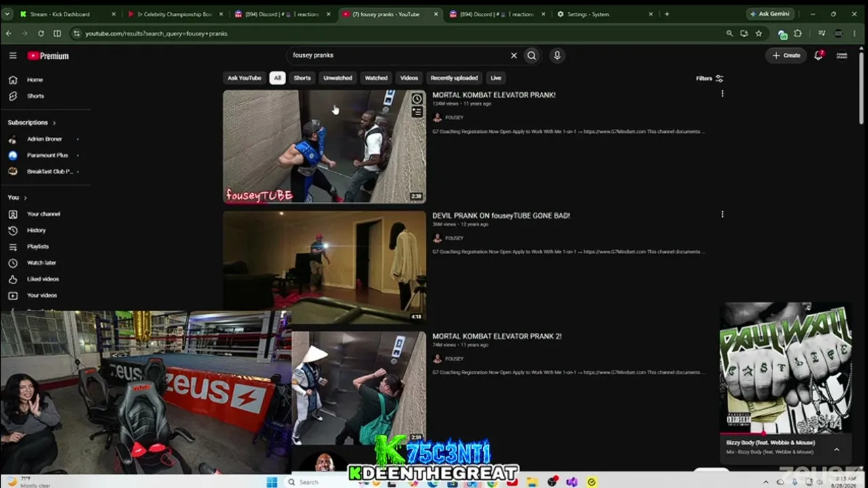Open the browser side panel icon
This screenshot has width=868, height=488.
(x=57, y=33)
